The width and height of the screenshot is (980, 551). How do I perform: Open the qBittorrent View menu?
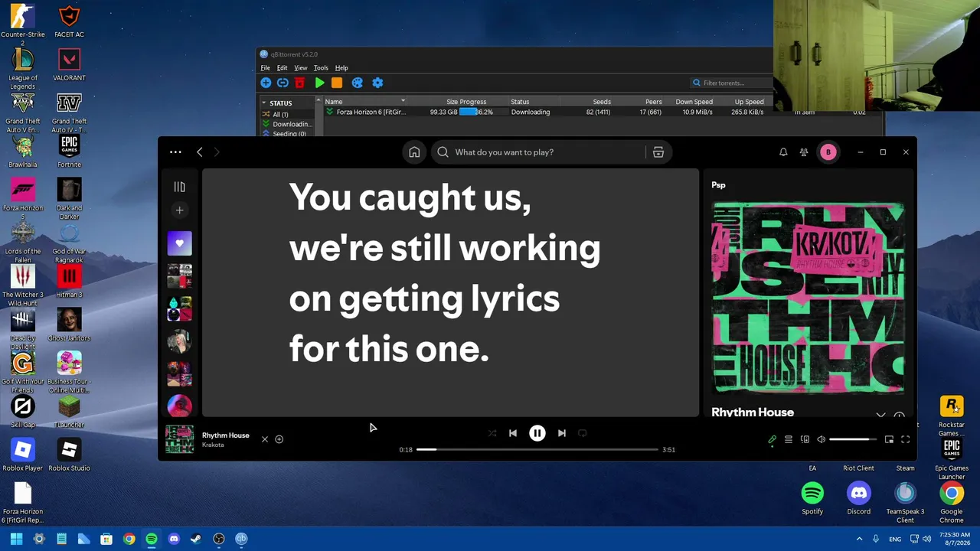coord(301,68)
